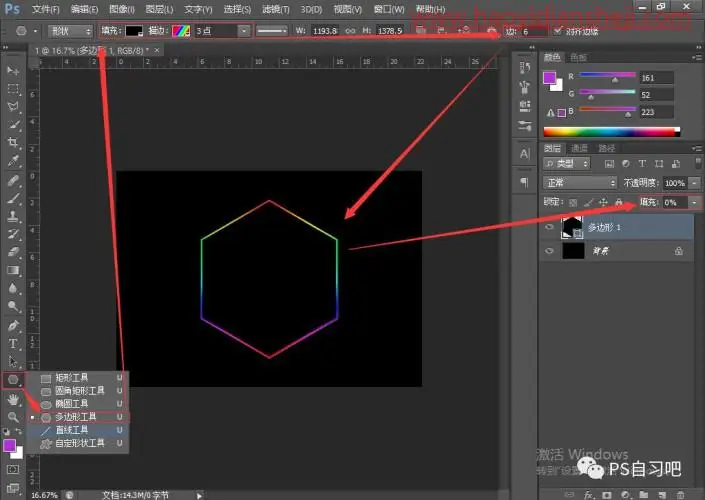Switch to the 路径 tab
The height and width of the screenshot is (500, 705).
click(607, 148)
